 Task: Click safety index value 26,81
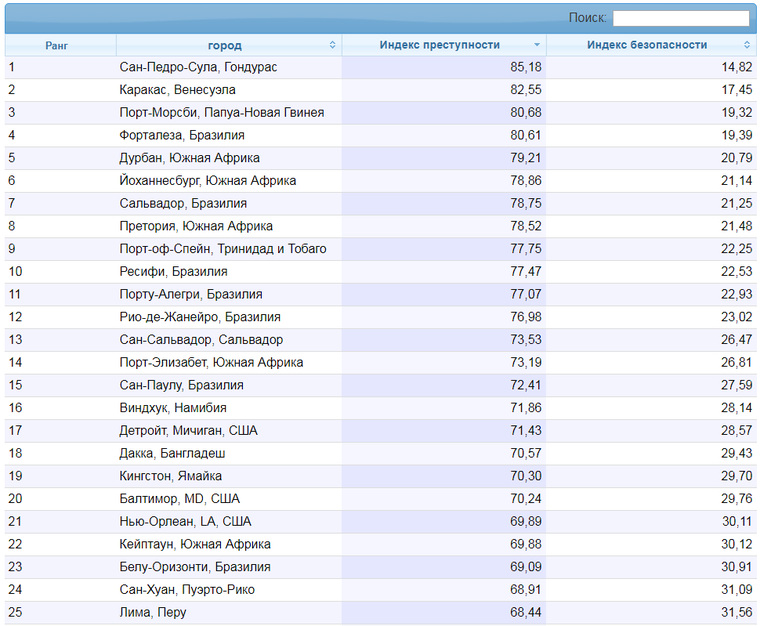point(737,363)
